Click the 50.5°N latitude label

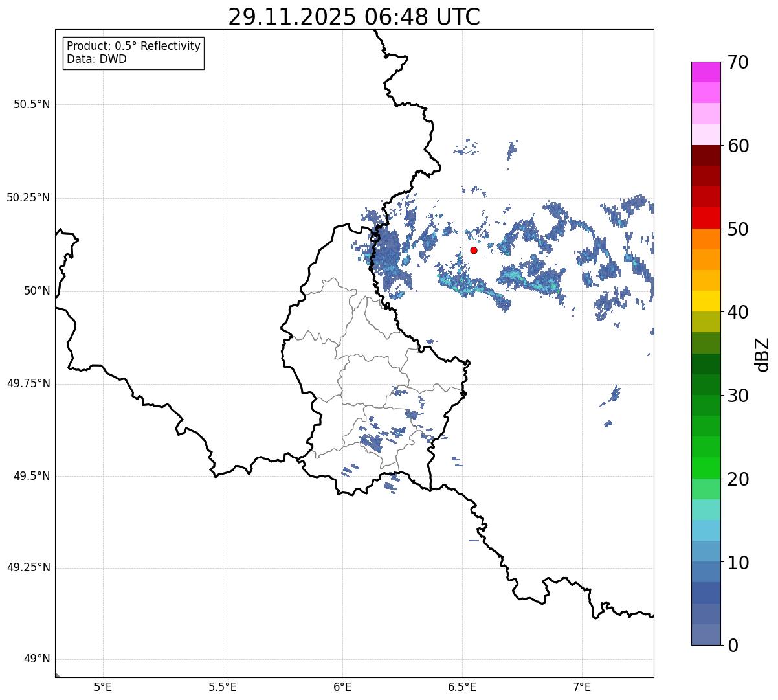click(x=32, y=104)
